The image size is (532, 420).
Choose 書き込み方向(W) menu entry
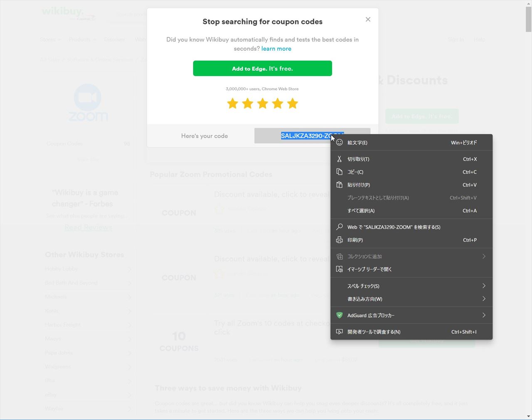point(411,299)
